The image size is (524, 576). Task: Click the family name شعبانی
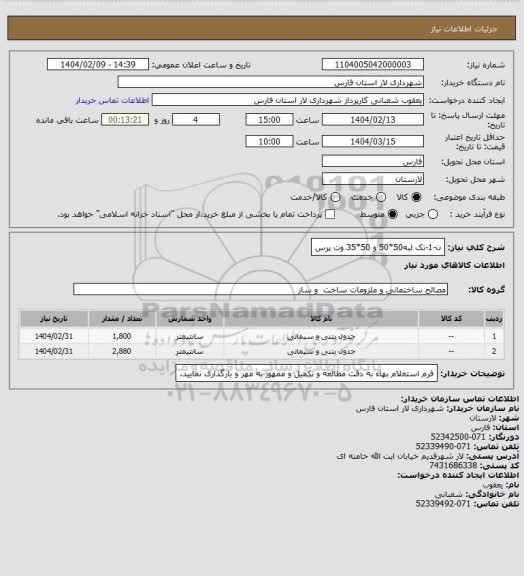click(x=449, y=494)
